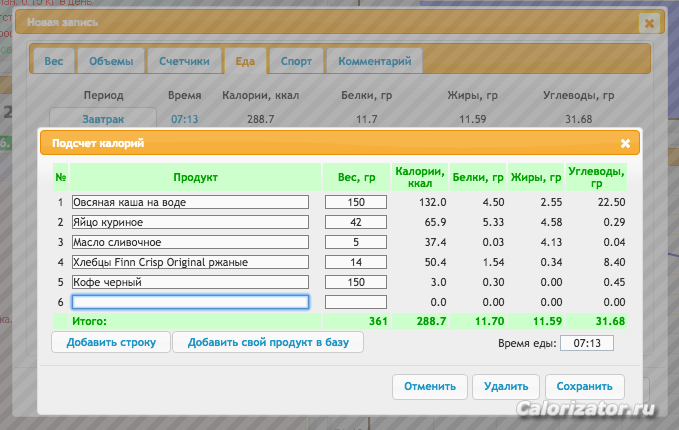Image resolution: width=679 pixels, height=430 pixels.
Task: Save the entry with Сохранить
Action: [584, 386]
